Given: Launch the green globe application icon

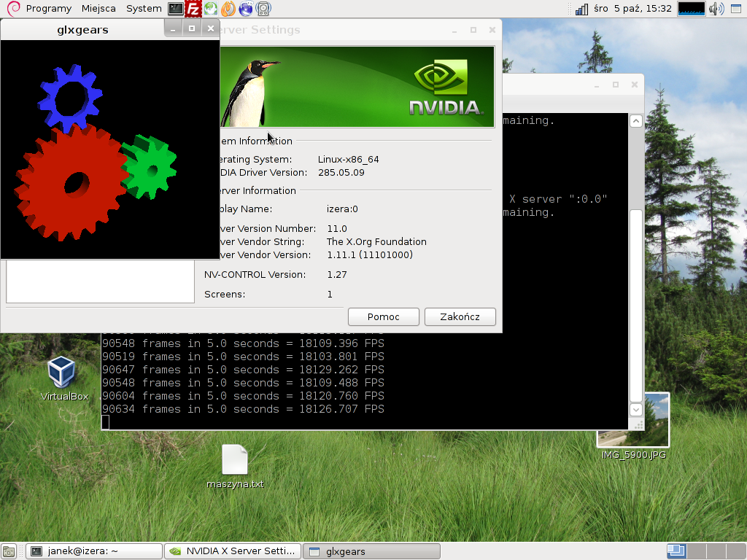Looking at the screenshot, I should coord(211,9).
